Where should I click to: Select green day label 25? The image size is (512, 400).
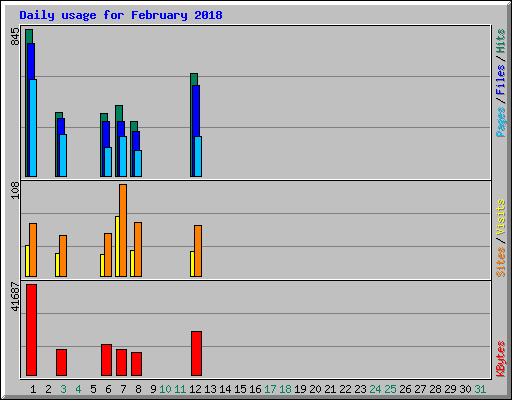[390, 389]
